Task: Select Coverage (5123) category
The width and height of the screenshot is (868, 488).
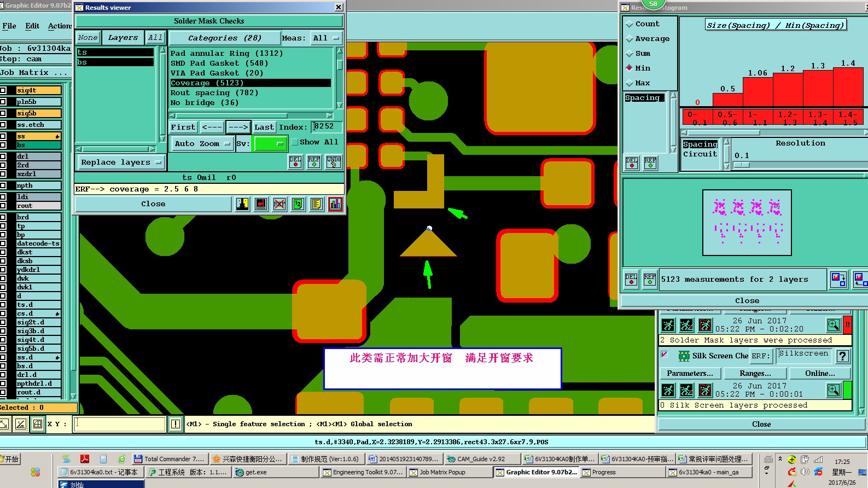Action: coord(251,83)
